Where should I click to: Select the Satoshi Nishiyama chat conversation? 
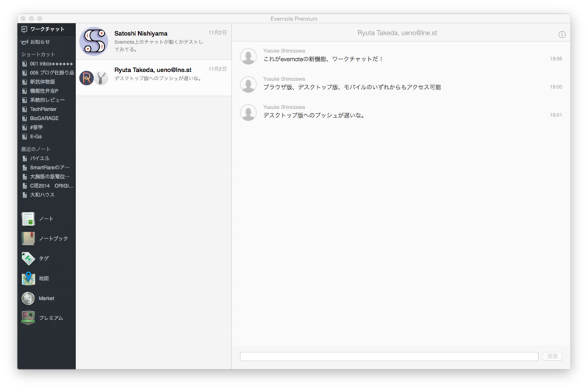point(154,41)
